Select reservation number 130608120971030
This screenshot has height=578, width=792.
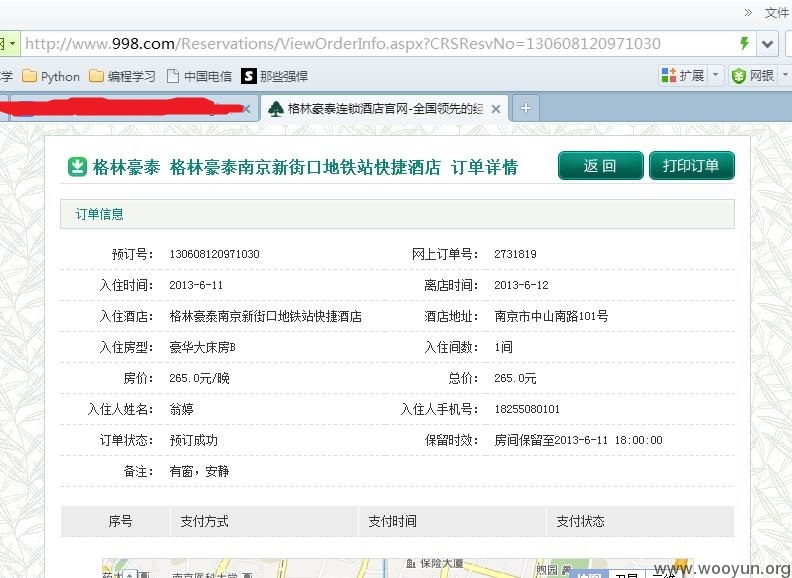pos(214,254)
